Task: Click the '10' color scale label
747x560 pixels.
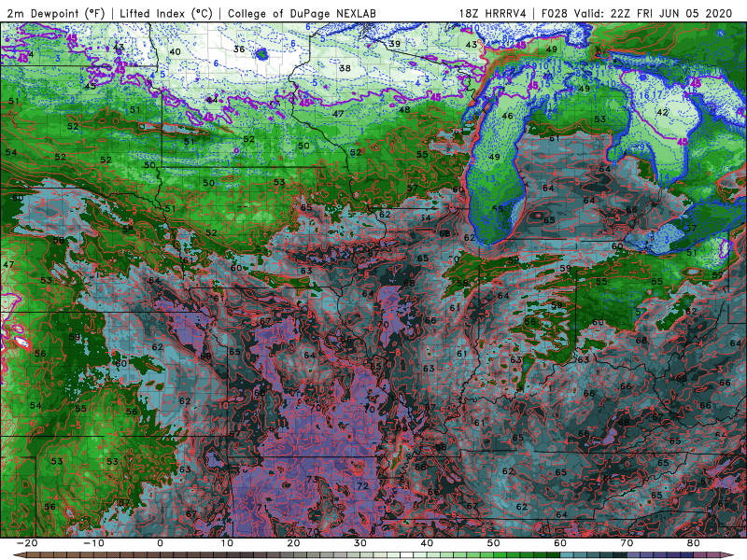Action: [x=227, y=543]
